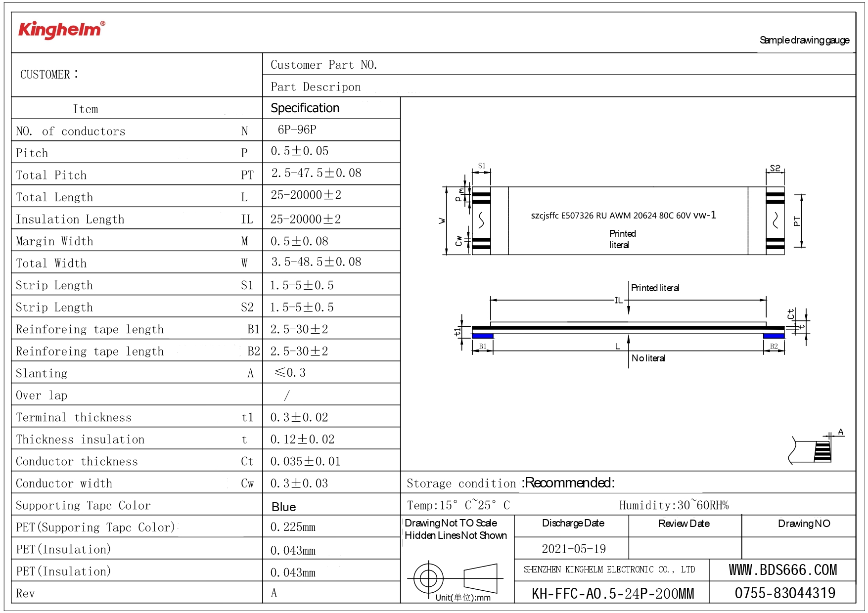Image resolution: width=868 pixels, height=613 pixels.
Task: Click the Pitch value '0.5±0.05'
Action: (x=300, y=151)
